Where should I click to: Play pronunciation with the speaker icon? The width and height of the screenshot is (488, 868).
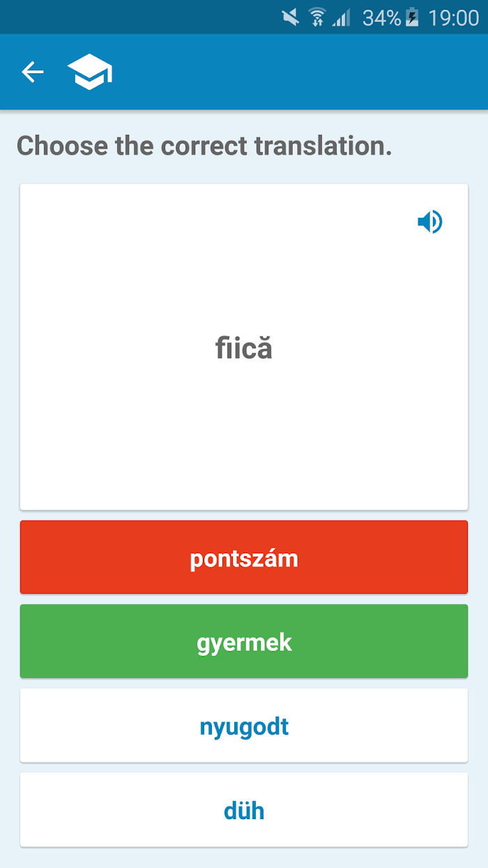pos(429,222)
